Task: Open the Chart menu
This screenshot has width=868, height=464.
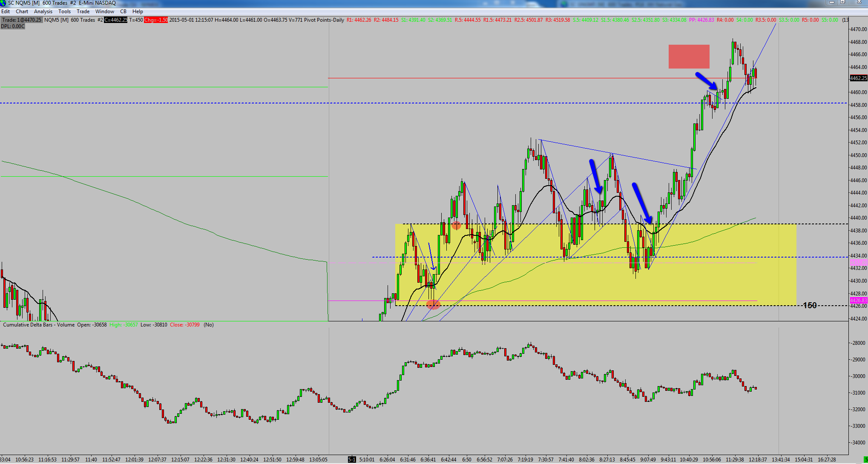Action: coord(22,11)
